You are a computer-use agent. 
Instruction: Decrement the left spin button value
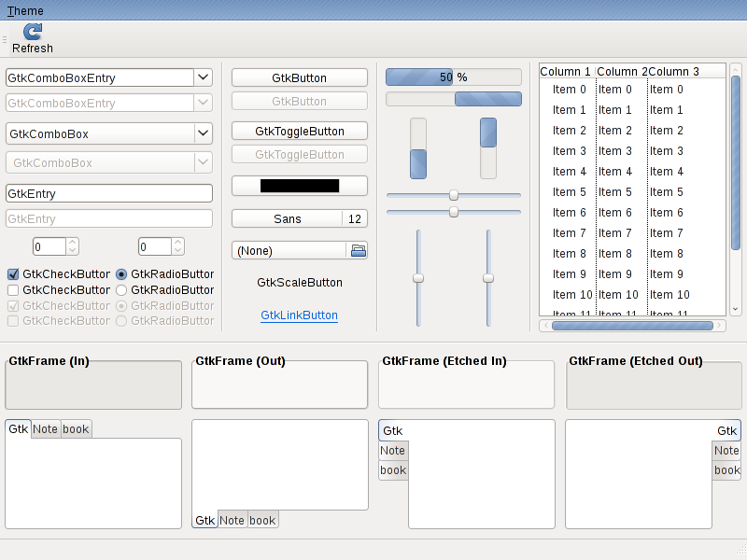(73, 251)
